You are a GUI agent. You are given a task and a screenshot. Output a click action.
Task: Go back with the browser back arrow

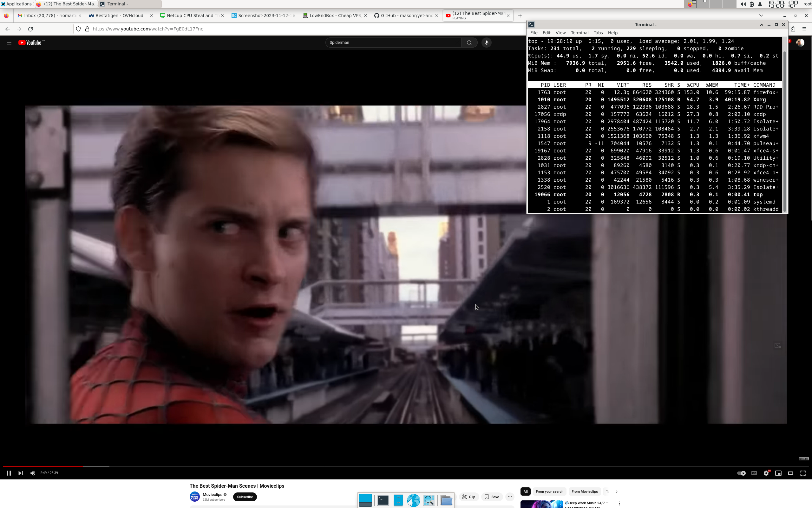[x=7, y=29]
